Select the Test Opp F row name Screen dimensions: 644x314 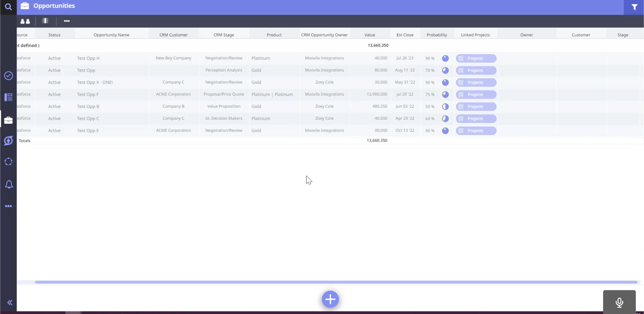pyautogui.click(x=88, y=95)
